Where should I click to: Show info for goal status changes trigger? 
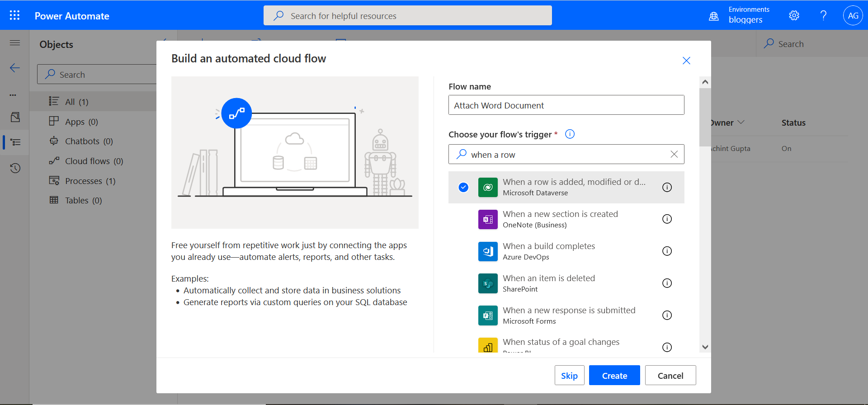(667, 347)
